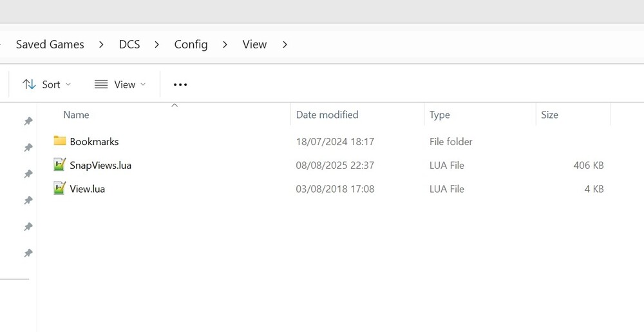
Task: Click the View layout lines icon
Action: pos(101,84)
